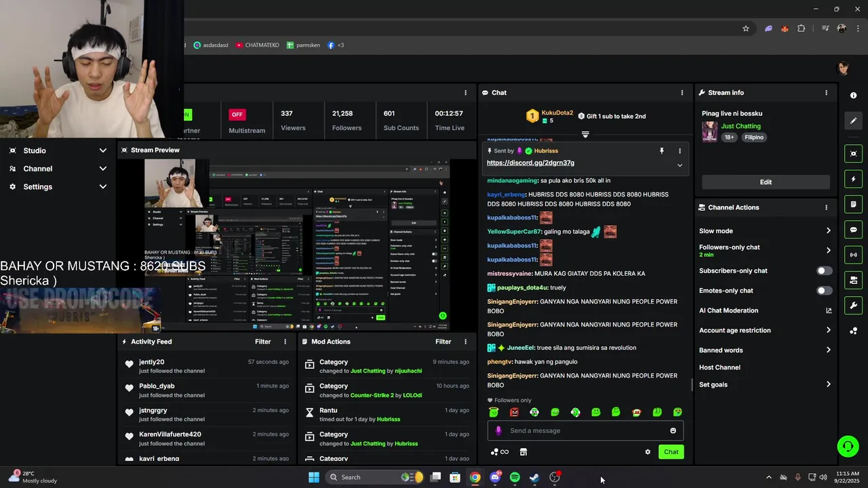Open the CHATMATEKO bookmark

[x=257, y=45]
